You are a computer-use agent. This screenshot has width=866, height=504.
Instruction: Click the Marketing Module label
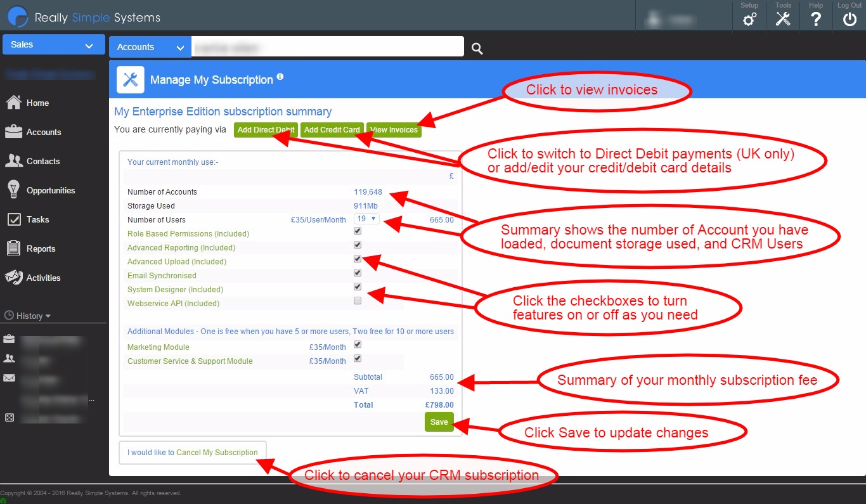158,347
